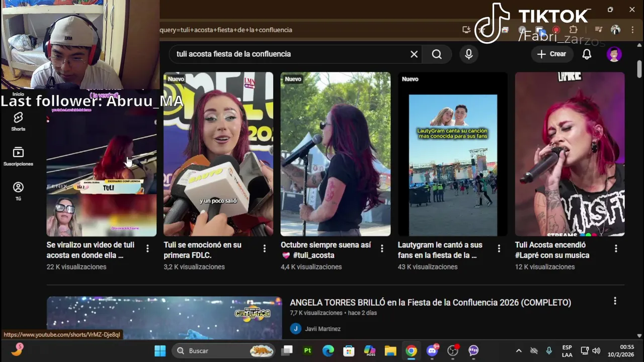Screen dimensions: 644x362
Task: Open the Tú section in sidebar
Action: [18, 192]
